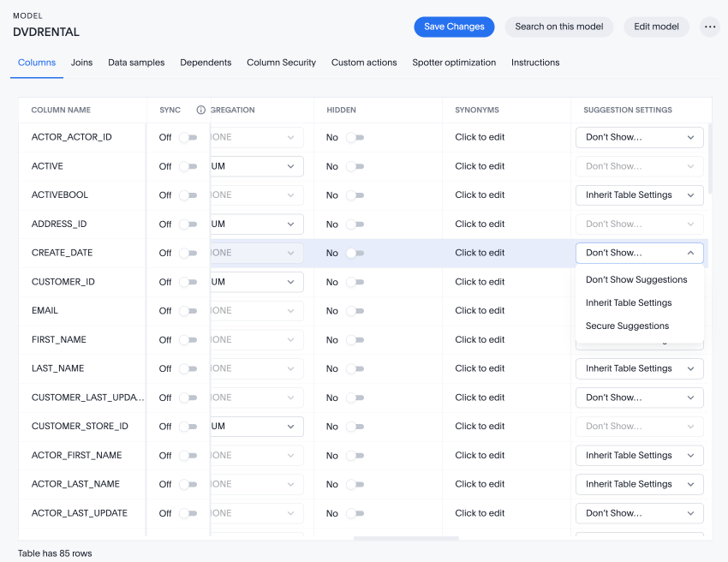Select the Columns tab
The image size is (728, 562).
point(37,63)
